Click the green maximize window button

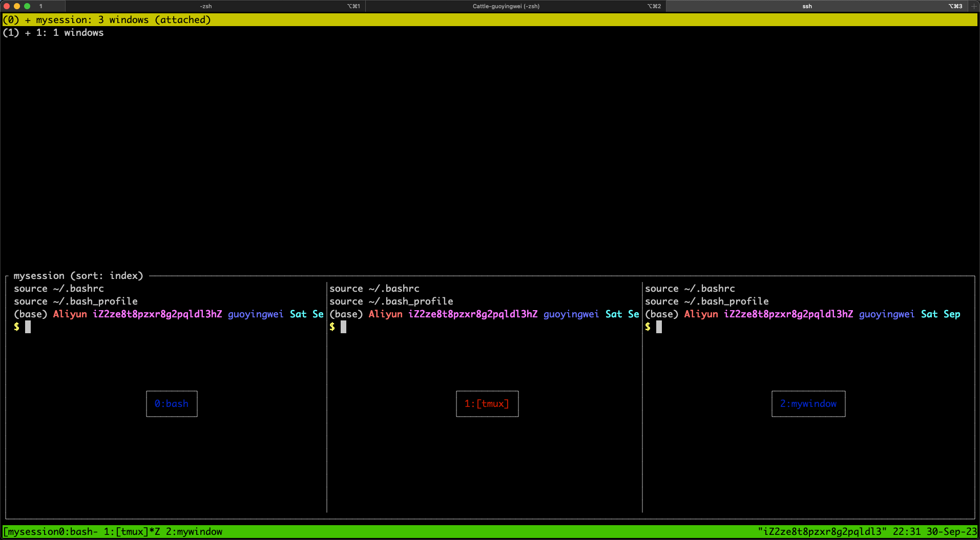27,6
